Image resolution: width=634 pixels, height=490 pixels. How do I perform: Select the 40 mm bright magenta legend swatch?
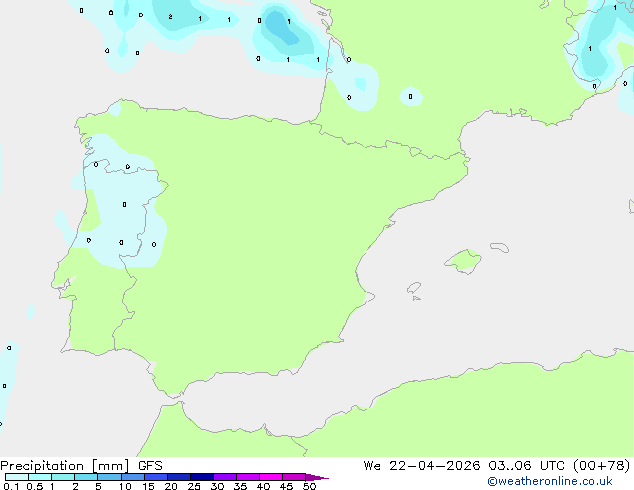click(271, 477)
